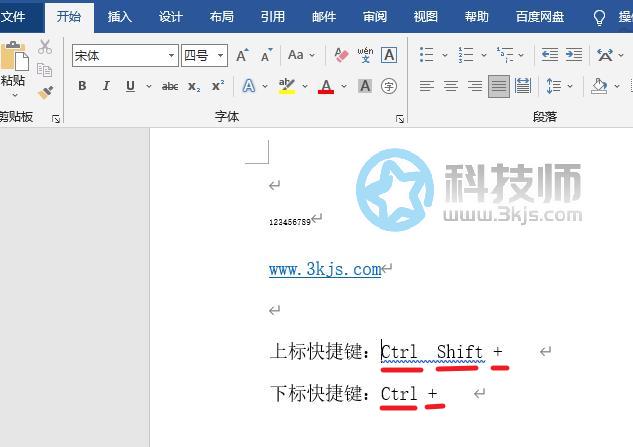633x447 pixels.
Task: Open font dialog launcher
Action: (x=400, y=119)
